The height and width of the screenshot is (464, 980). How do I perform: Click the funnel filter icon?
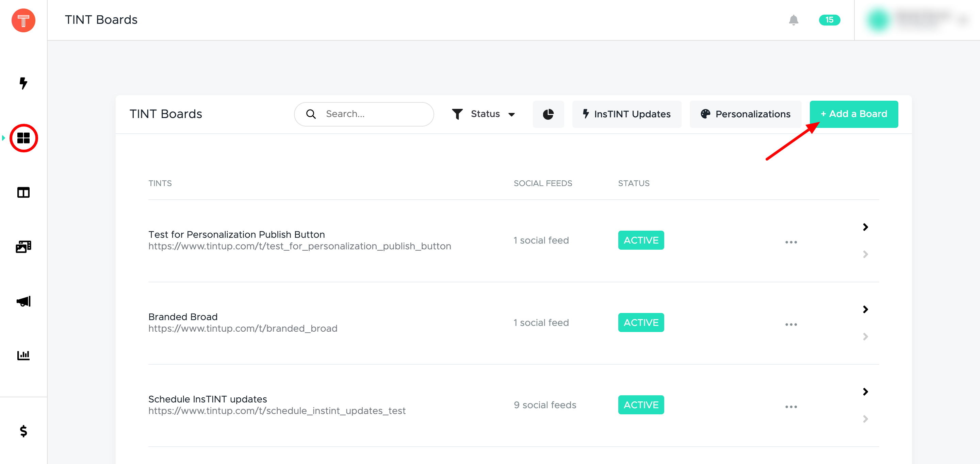pyautogui.click(x=457, y=114)
